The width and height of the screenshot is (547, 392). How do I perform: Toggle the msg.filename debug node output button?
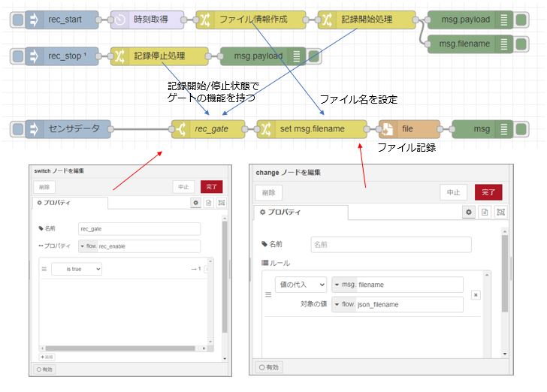521,44
